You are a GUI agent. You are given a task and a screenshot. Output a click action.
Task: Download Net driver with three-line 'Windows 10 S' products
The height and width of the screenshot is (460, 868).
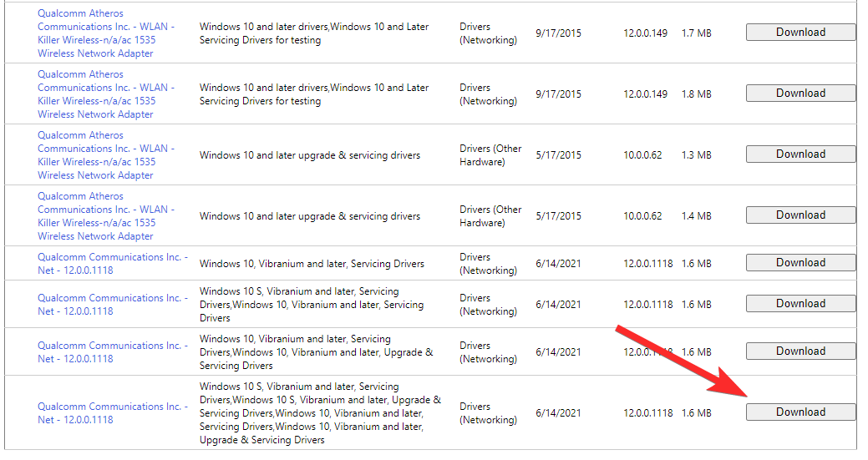click(800, 304)
